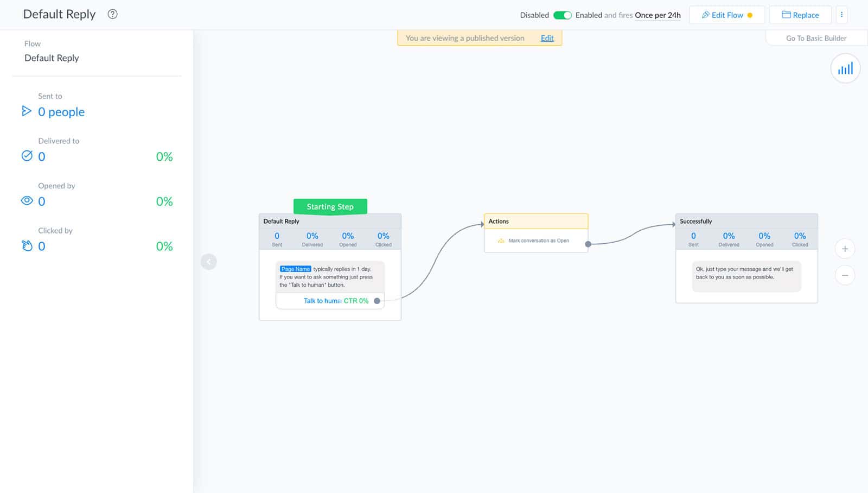Click the Replace button
Screen dimensions: 868x493
(800, 15)
